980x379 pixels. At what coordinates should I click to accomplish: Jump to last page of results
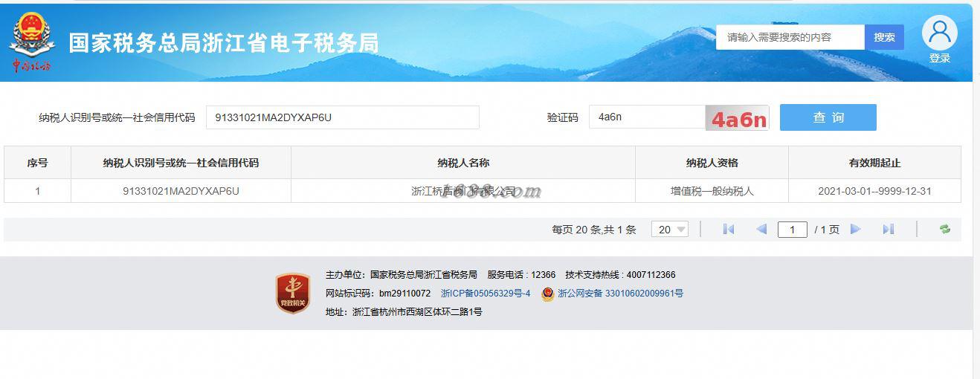[888, 230]
